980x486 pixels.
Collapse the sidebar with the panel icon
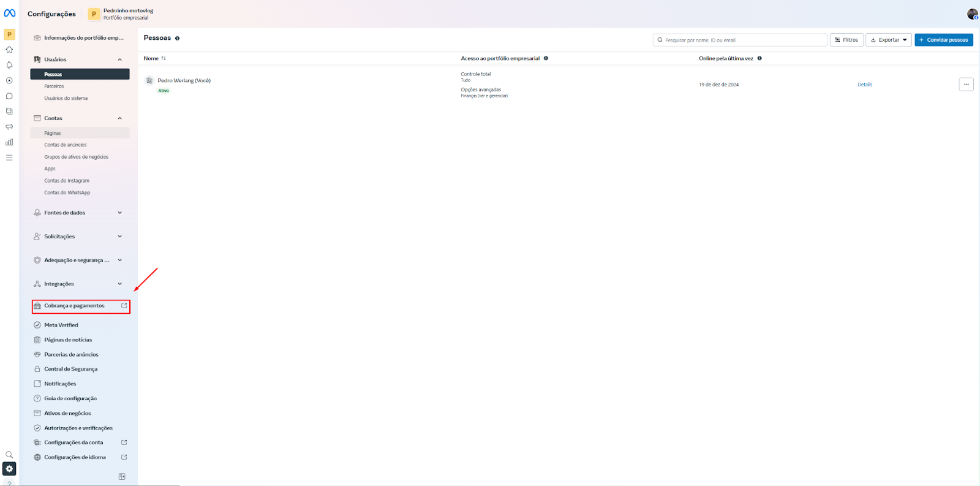point(122,476)
